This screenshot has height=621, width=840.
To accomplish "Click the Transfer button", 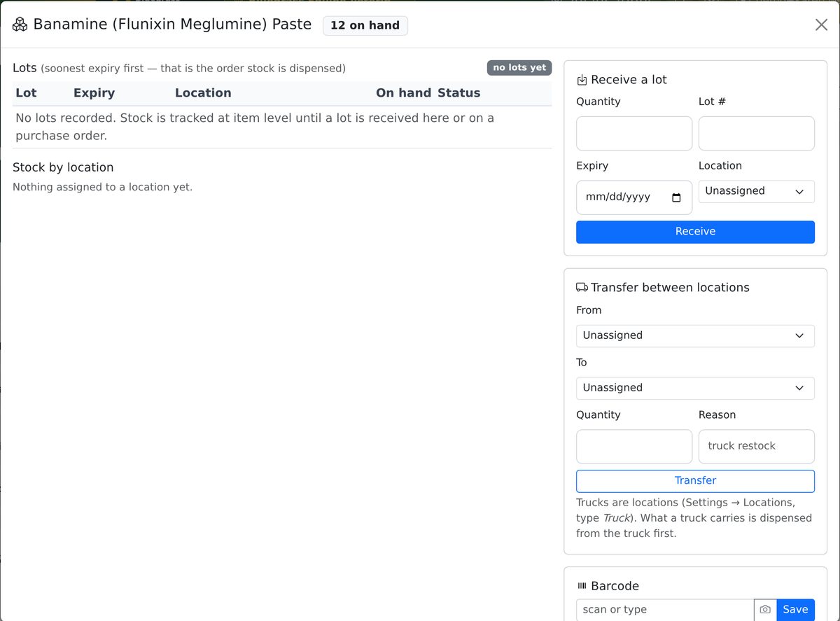I will (x=695, y=481).
